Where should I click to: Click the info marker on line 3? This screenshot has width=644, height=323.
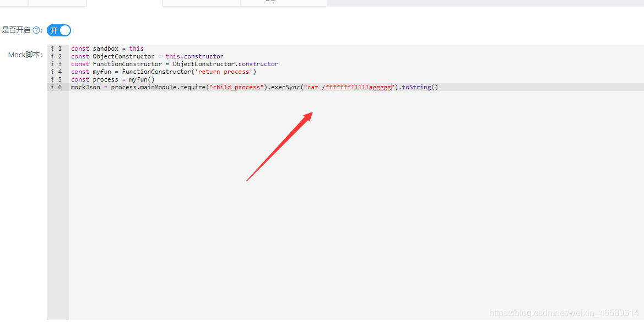coord(52,64)
